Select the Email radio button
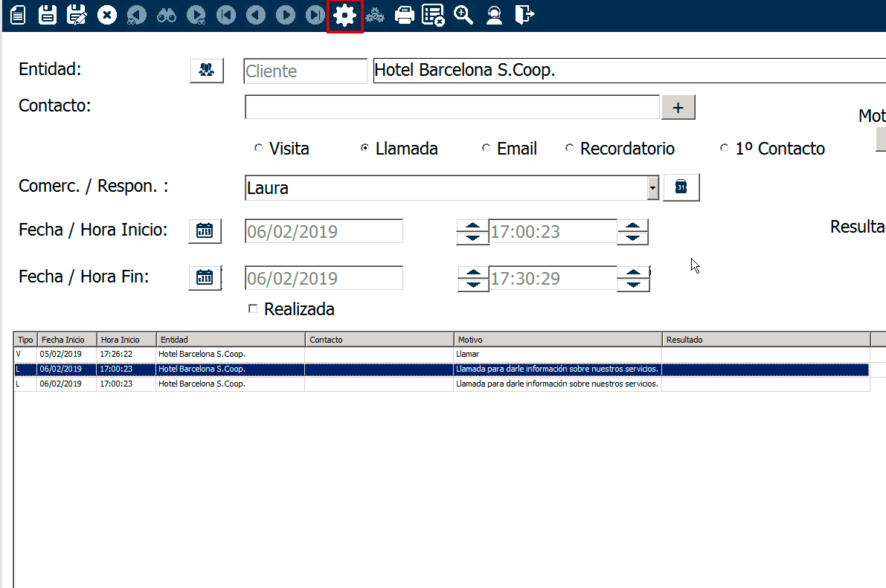Image resolution: width=886 pixels, height=588 pixels. [x=486, y=149]
